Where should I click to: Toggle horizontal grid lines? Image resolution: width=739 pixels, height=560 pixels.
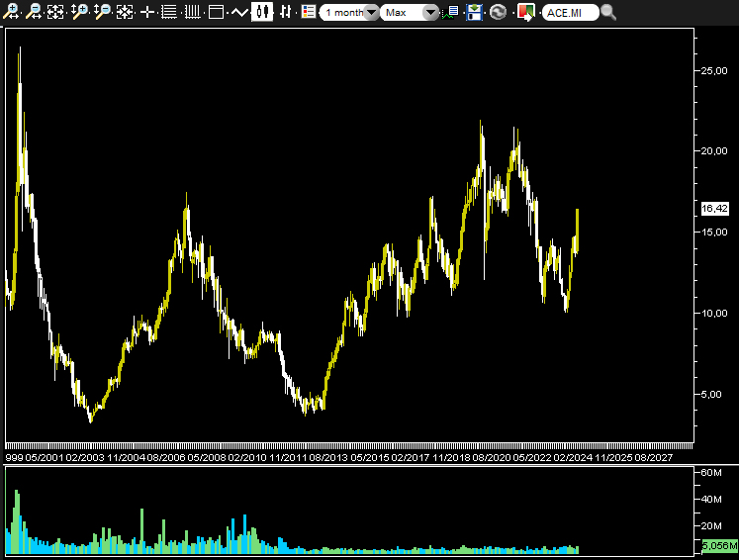[169, 12]
